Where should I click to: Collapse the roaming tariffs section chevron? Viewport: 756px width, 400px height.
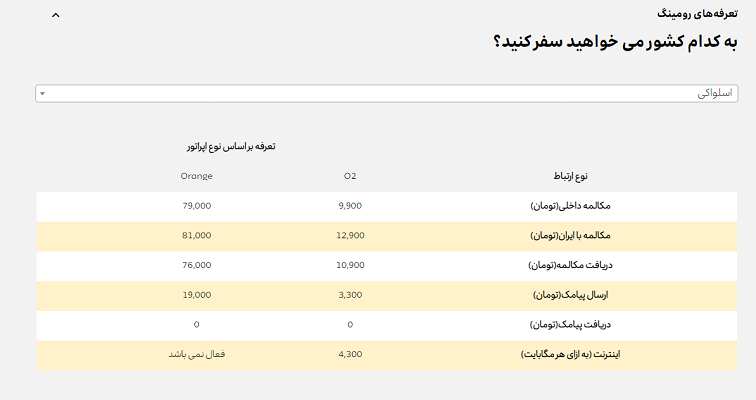pyautogui.click(x=55, y=15)
